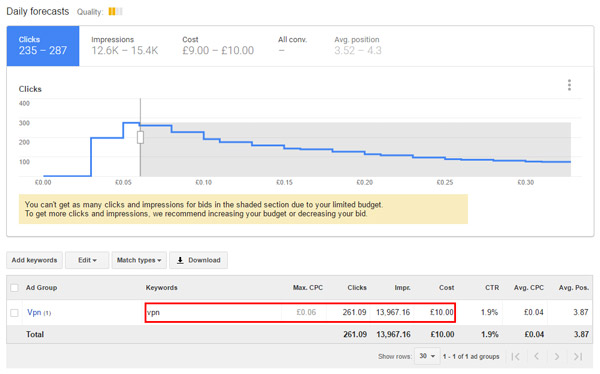Viewport: 600px width, 374px height.
Task: Sort by the Ad Group column header
Action: click(x=41, y=287)
